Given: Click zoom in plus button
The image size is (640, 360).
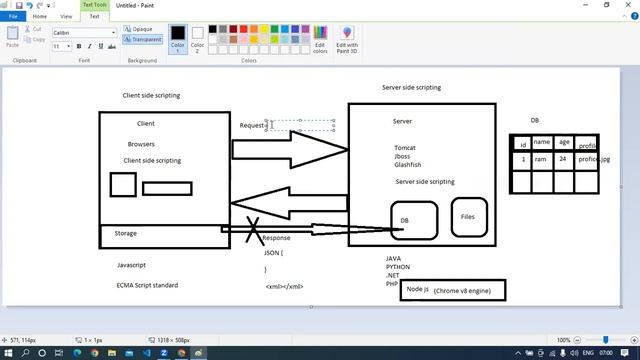Looking at the screenshot, I should [x=634, y=340].
